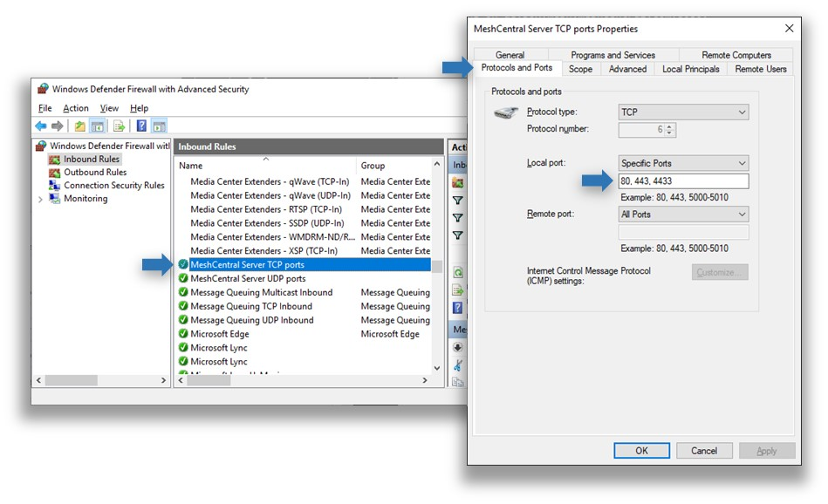Click the green check icon beside MeshCentral Server UDP ports
828x504 pixels.
(x=183, y=278)
